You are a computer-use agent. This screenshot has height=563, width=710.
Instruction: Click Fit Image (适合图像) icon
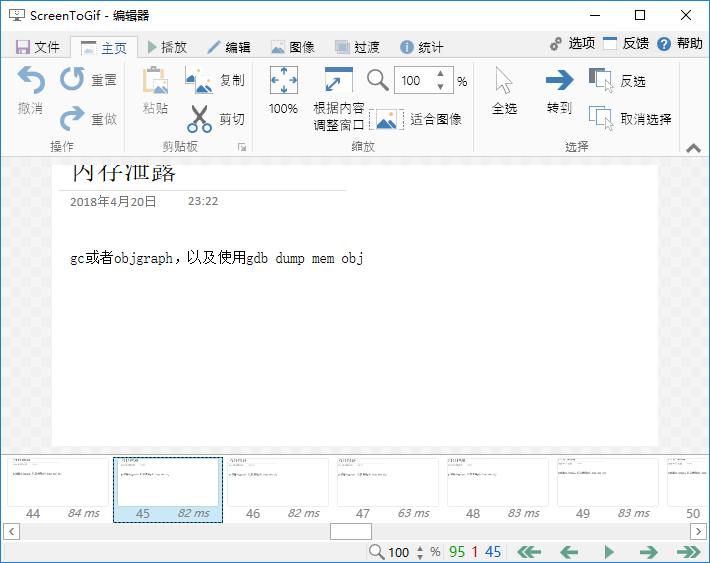(388, 119)
